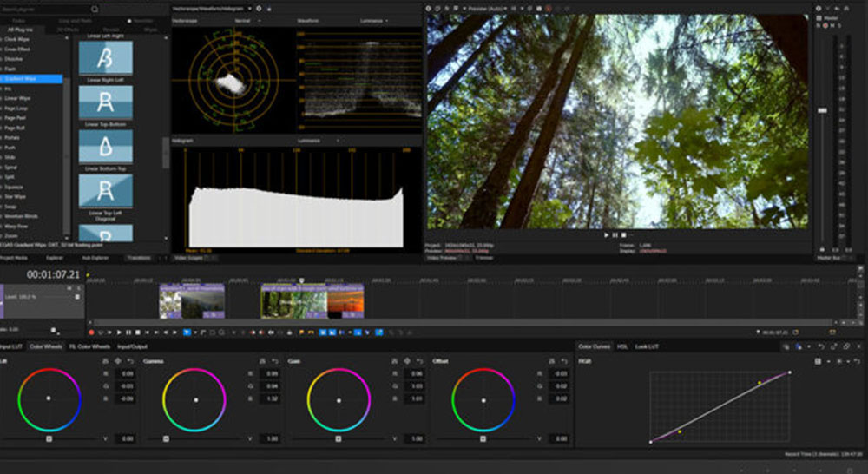The width and height of the screenshot is (868, 474).
Task: Open the Master Bus settings gear icon
Action: click(819, 9)
